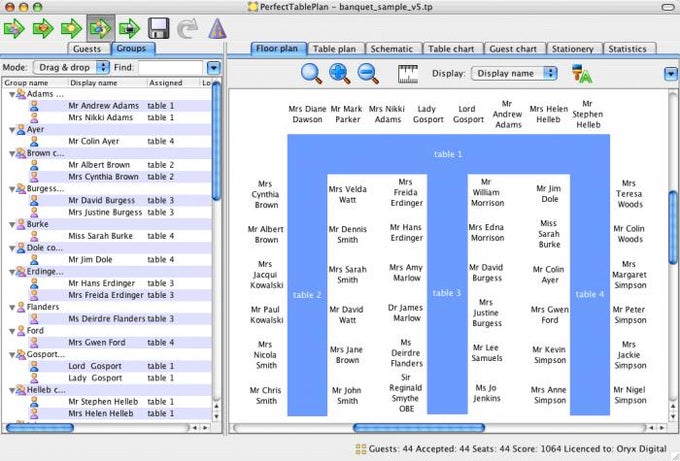Viewport: 680px width, 461px height.
Task: Click the Find input field
Action: coord(170,68)
